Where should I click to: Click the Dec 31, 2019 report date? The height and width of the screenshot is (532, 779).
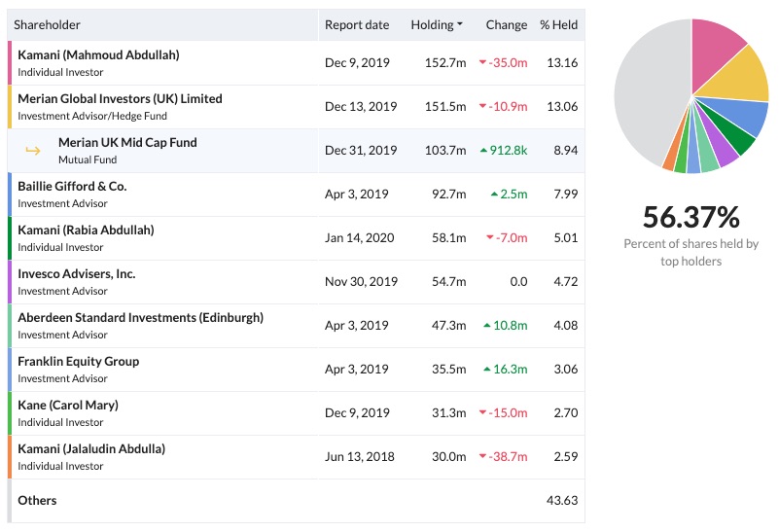[361, 150]
